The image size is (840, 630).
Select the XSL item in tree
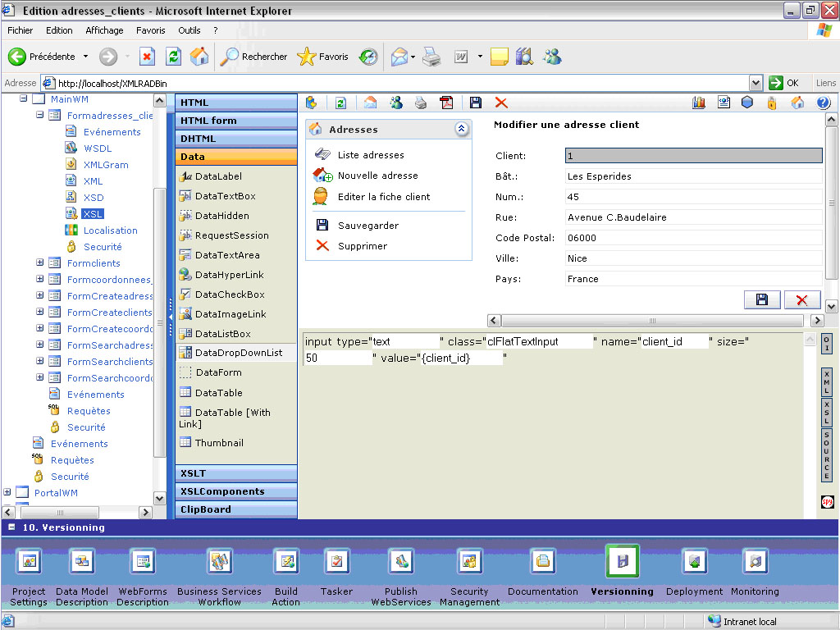tap(93, 214)
